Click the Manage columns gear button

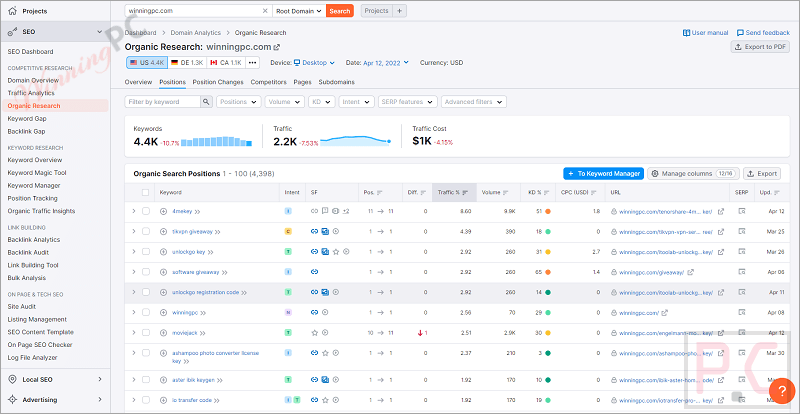pos(693,174)
